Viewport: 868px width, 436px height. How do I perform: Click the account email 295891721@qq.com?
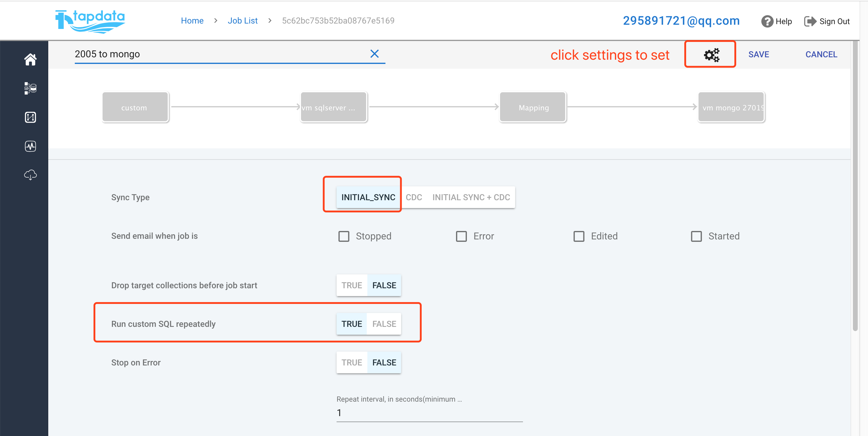681,21
